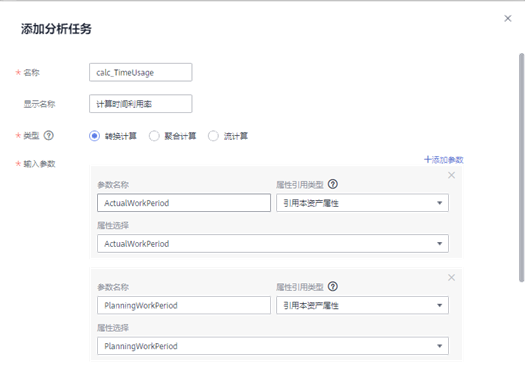
Task: Close the 添加分析任务 dialog
Action: 508,18
